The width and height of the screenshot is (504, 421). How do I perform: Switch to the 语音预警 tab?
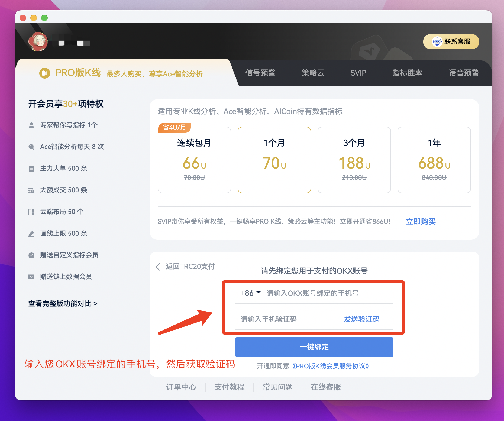click(464, 73)
